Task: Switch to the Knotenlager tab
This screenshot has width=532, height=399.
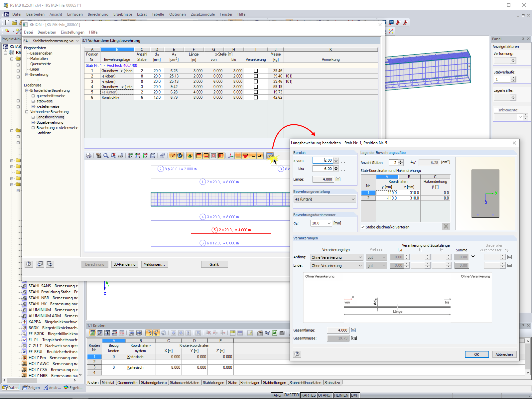Action: (x=250, y=383)
